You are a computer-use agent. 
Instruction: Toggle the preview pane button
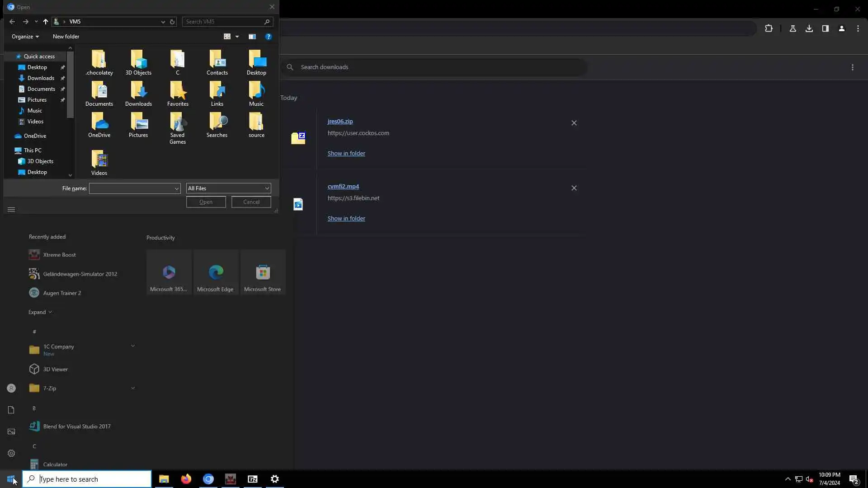click(252, 37)
